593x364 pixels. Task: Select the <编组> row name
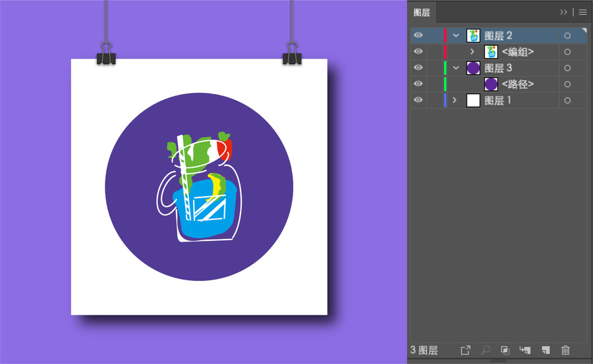(518, 52)
